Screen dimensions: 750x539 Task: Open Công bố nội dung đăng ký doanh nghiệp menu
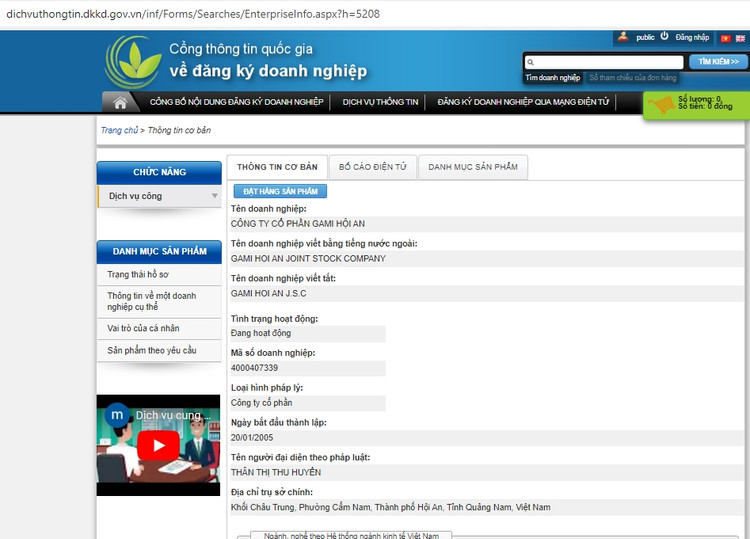236,102
